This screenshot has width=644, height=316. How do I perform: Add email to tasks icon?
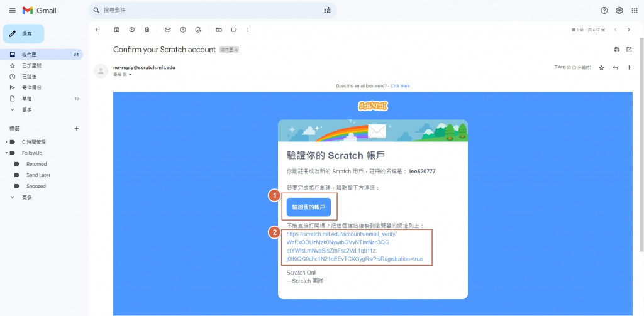point(198,30)
